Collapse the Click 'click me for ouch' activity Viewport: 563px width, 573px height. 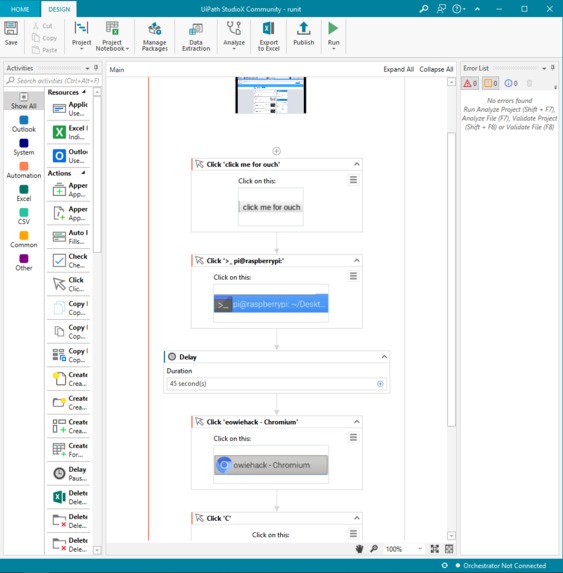click(357, 164)
